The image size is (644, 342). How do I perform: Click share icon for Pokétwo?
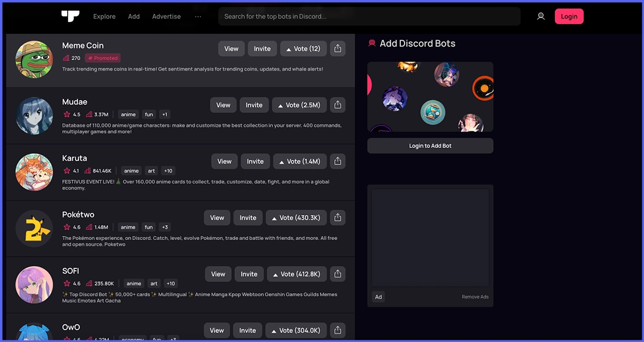tap(338, 218)
